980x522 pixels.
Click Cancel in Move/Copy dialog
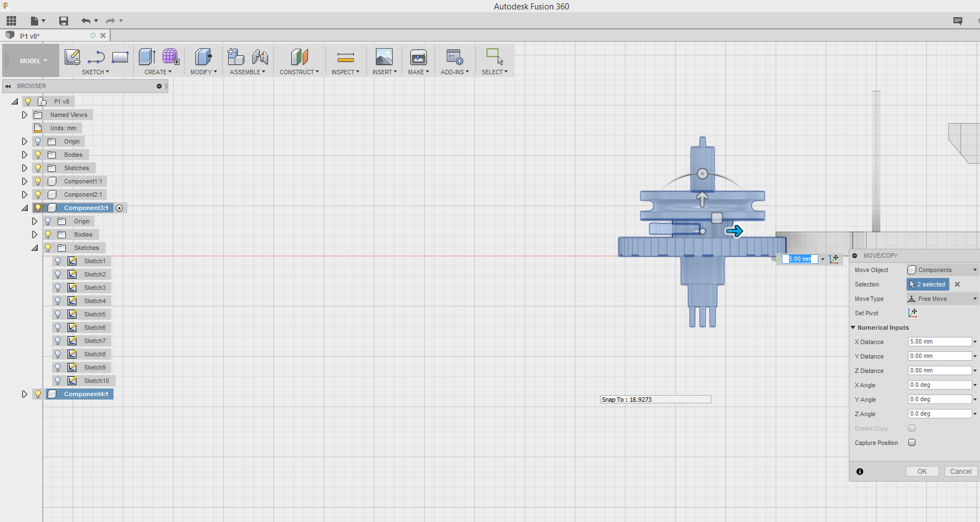(961, 472)
